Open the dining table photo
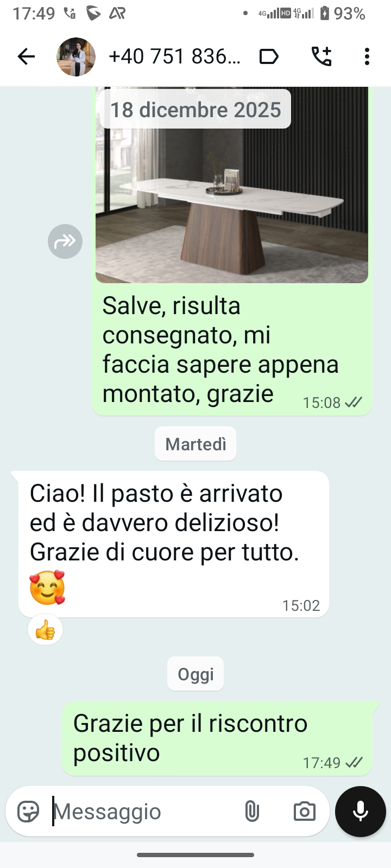This screenshot has width=391, height=868. coord(232,184)
